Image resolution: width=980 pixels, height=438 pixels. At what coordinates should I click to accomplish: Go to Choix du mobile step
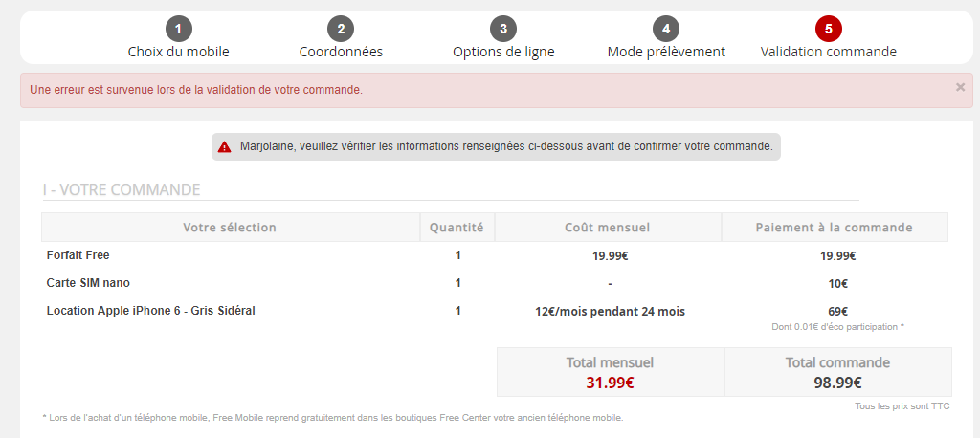(178, 52)
